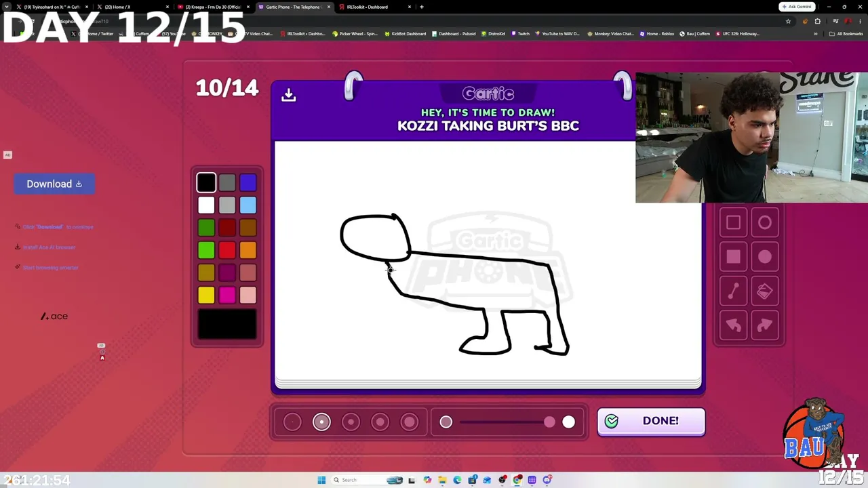The width and height of the screenshot is (868, 488).
Task: Pick the dark gray color swatch
Action: point(227,182)
